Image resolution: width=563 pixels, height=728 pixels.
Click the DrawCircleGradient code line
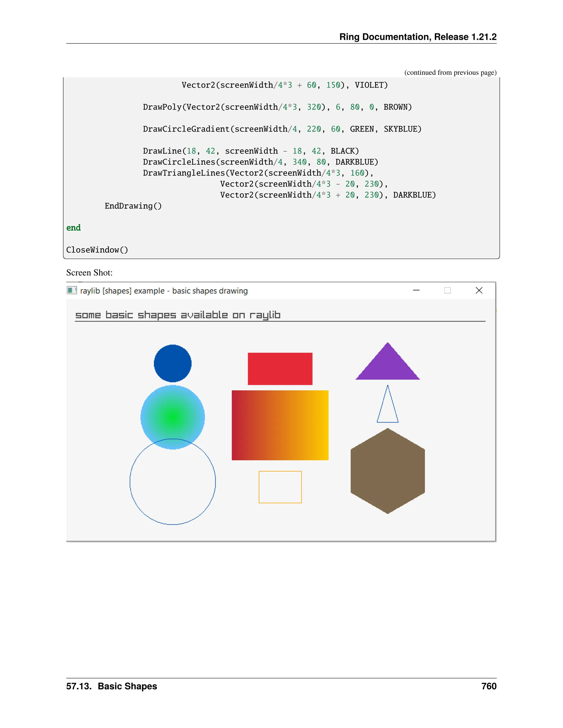(x=282, y=129)
